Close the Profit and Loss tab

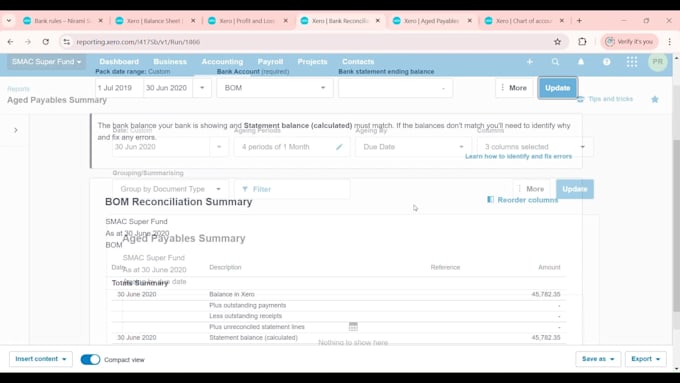coord(285,21)
